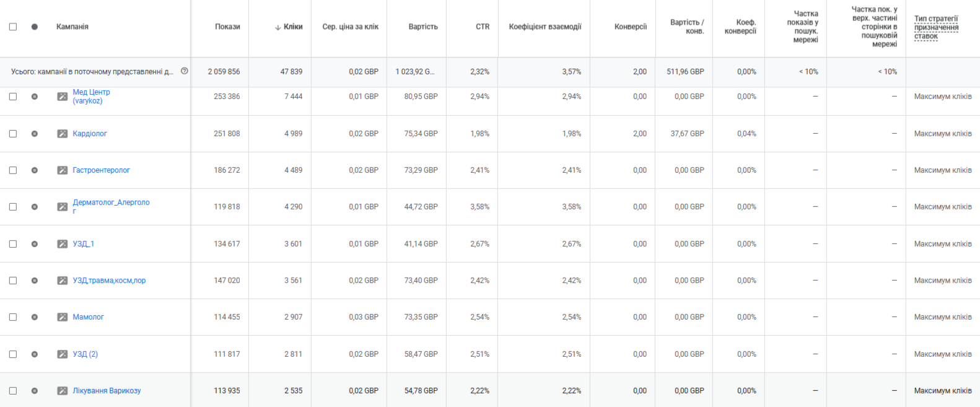
Task: Open the Мамолог campaign link
Action: click(88, 317)
